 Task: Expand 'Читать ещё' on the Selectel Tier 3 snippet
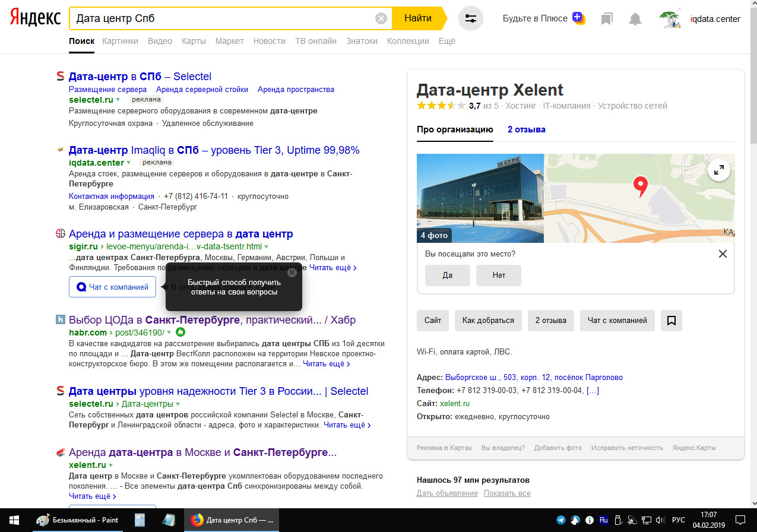347,425
